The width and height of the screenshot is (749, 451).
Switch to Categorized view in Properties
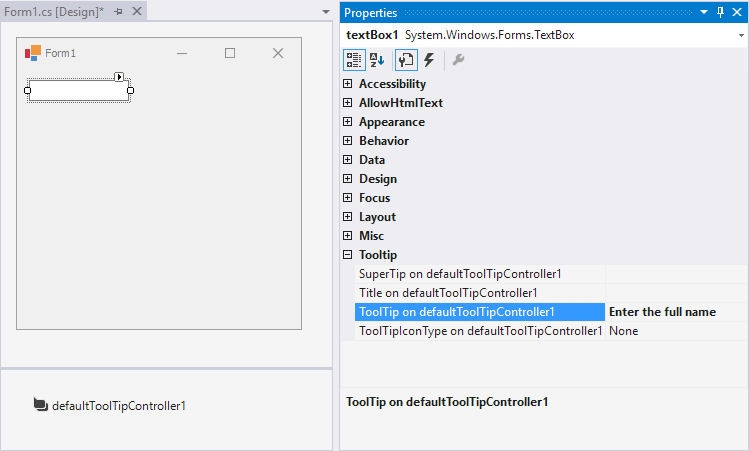click(355, 60)
